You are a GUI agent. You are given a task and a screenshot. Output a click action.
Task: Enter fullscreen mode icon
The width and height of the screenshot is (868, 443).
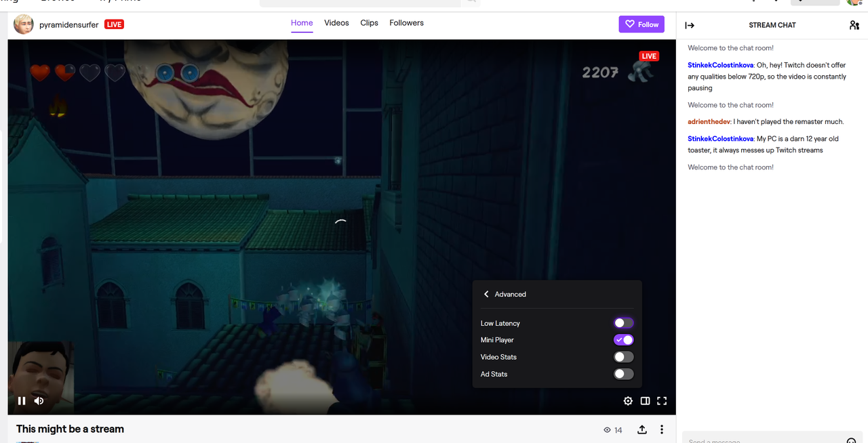[662, 401]
